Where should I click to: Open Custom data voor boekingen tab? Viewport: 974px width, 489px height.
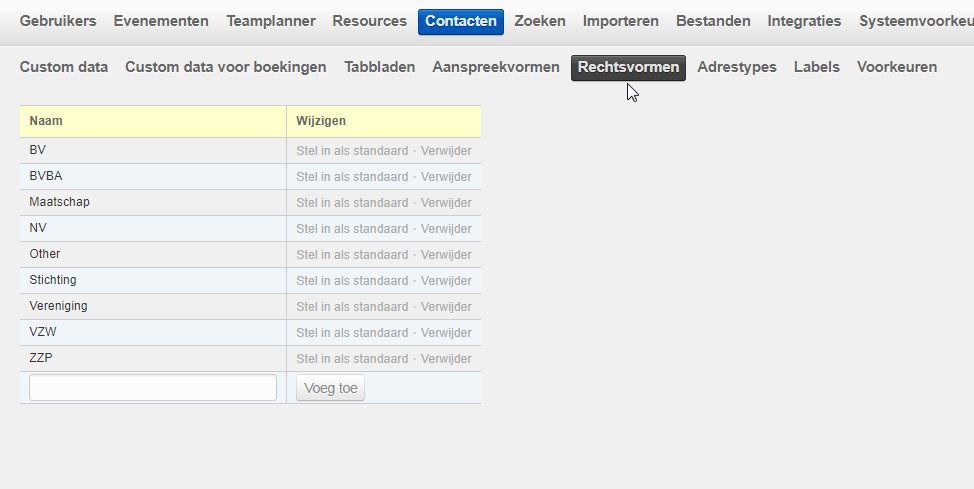pyautogui.click(x=226, y=67)
